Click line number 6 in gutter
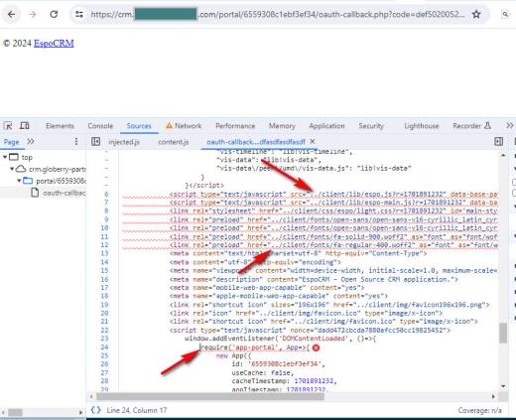The height and width of the screenshot is (420, 516). pos(106,195)
